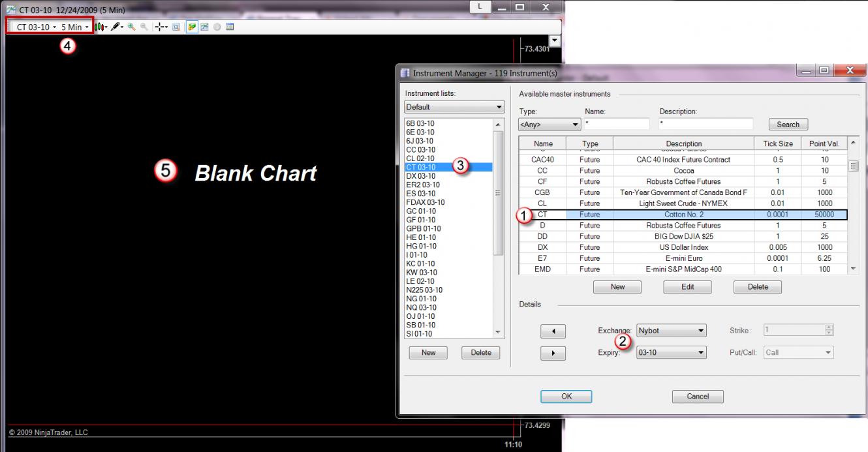Select the CAC40 row in master instruments

click(683, 160)
